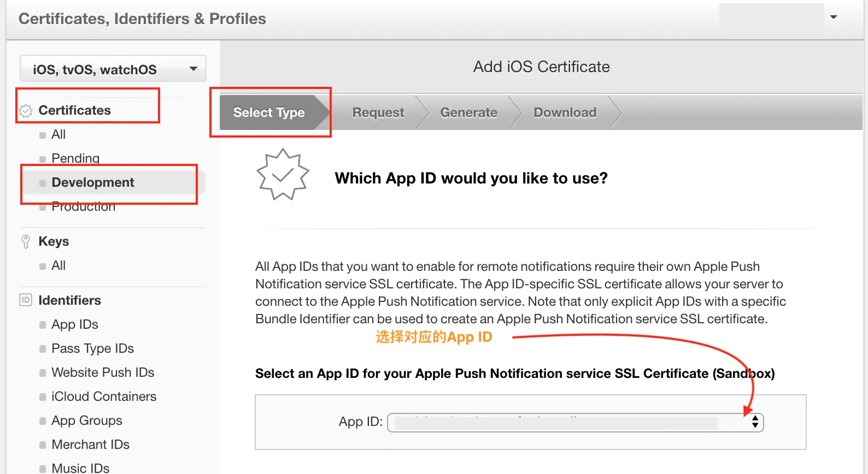Click the Download step tab

[x=565, y=112]
